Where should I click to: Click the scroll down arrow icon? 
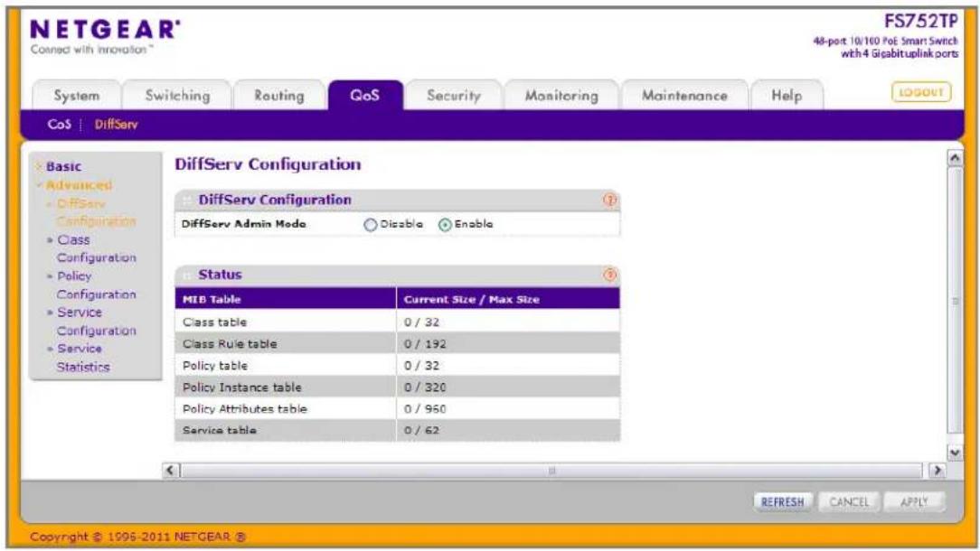coord(955,453)
